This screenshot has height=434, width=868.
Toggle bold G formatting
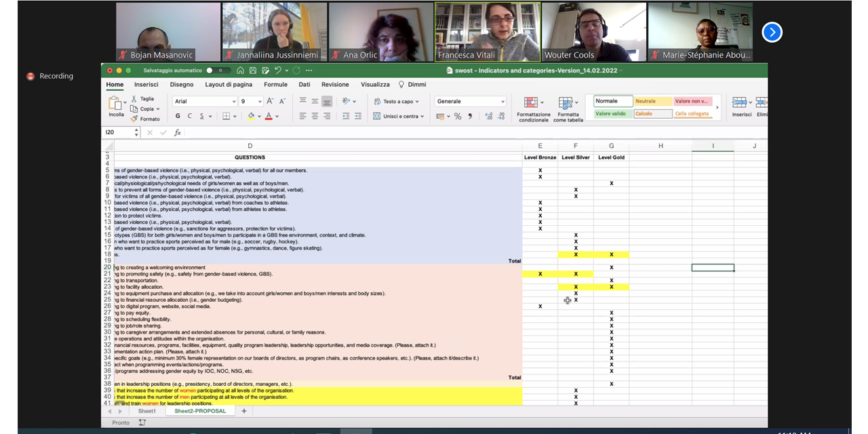(178, 117)
